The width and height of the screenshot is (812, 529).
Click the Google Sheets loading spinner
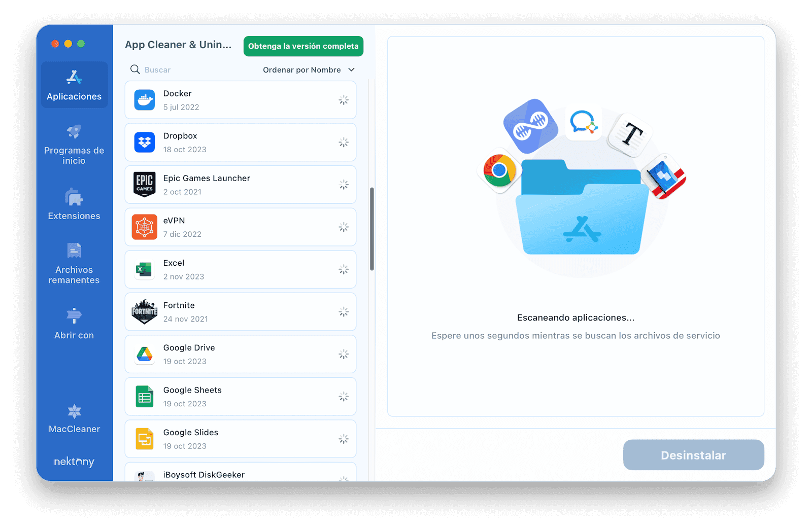[344, 397]
